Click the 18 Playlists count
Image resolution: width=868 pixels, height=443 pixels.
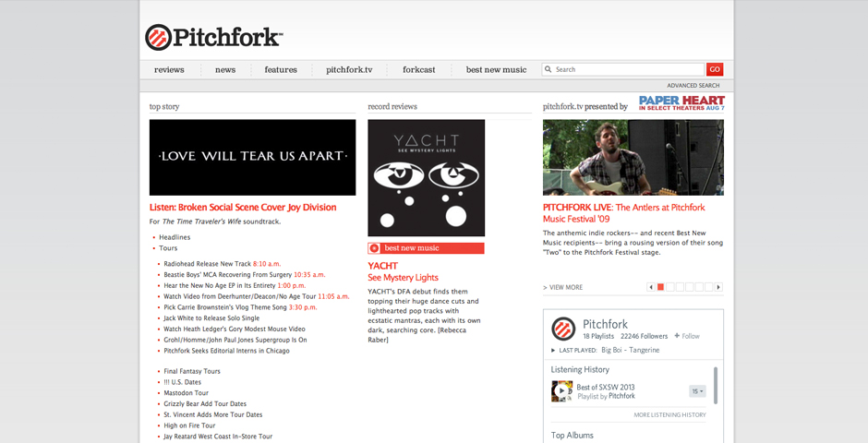[598, 336]
